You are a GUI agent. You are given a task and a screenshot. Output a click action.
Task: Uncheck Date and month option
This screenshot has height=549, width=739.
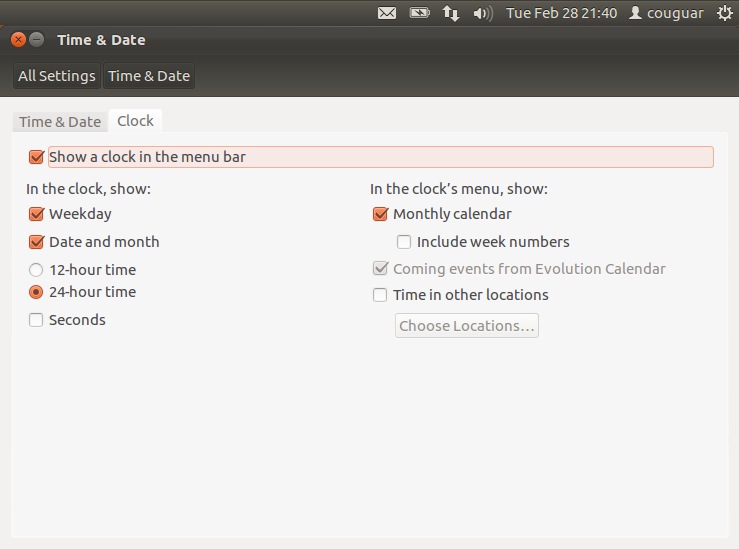click(37, 242)
